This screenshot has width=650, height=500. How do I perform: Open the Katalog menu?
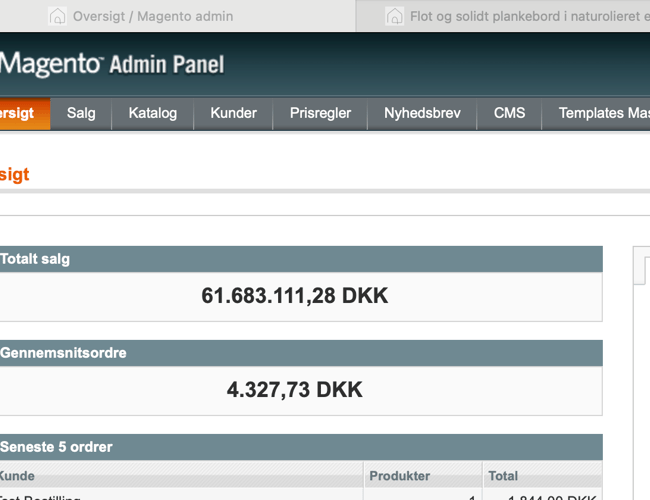pos(152,113)
